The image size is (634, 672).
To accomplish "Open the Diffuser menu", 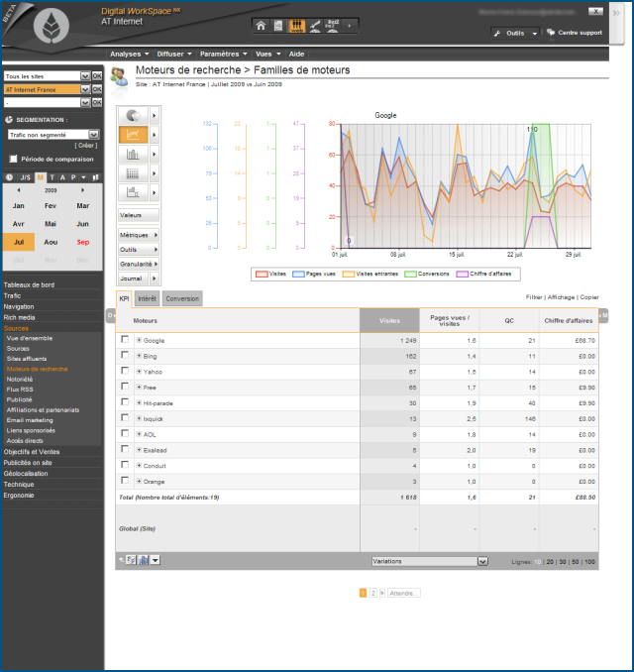I will click(x=174, y=54).
